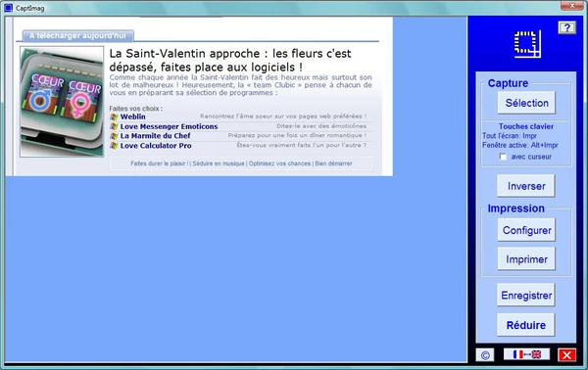Click the Love Calculator Pro Windows icon
The width and height of the screenshot is (588, 370).
tap(114, 146)
